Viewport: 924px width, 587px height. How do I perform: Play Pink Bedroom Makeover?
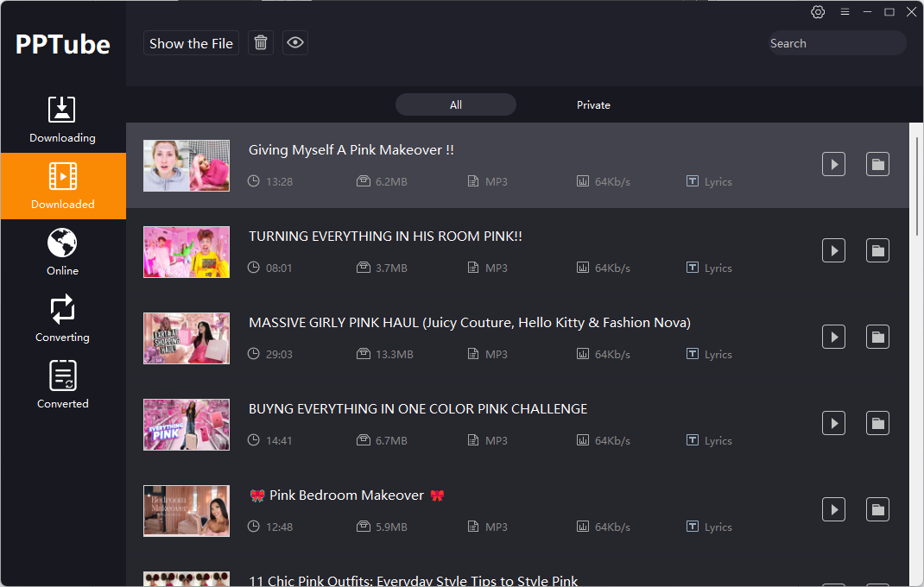[x=833, y=510]
